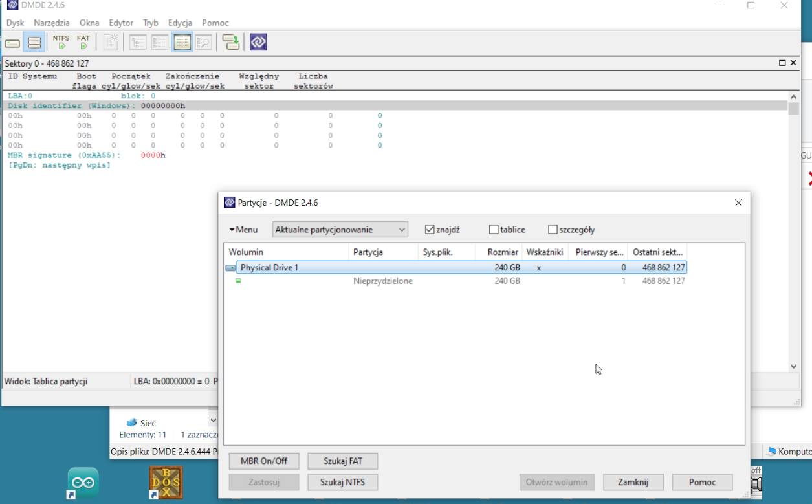Close the Partycje dialog with X

point(738,203)
